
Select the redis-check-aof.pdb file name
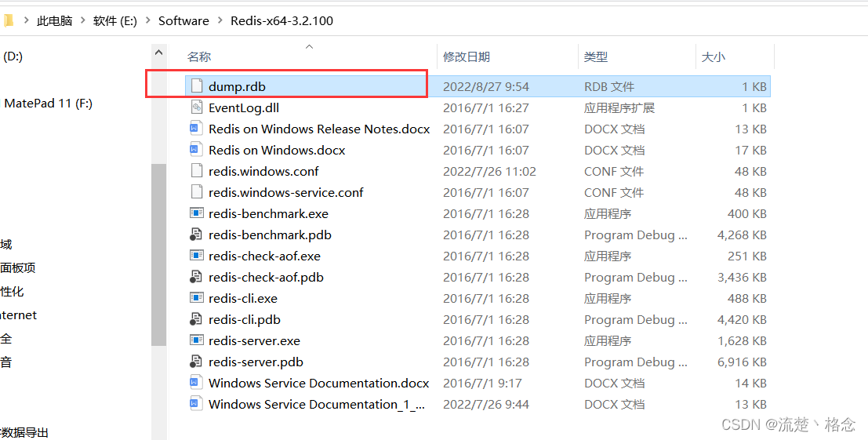pyautogui.click(x=267, y=277)
